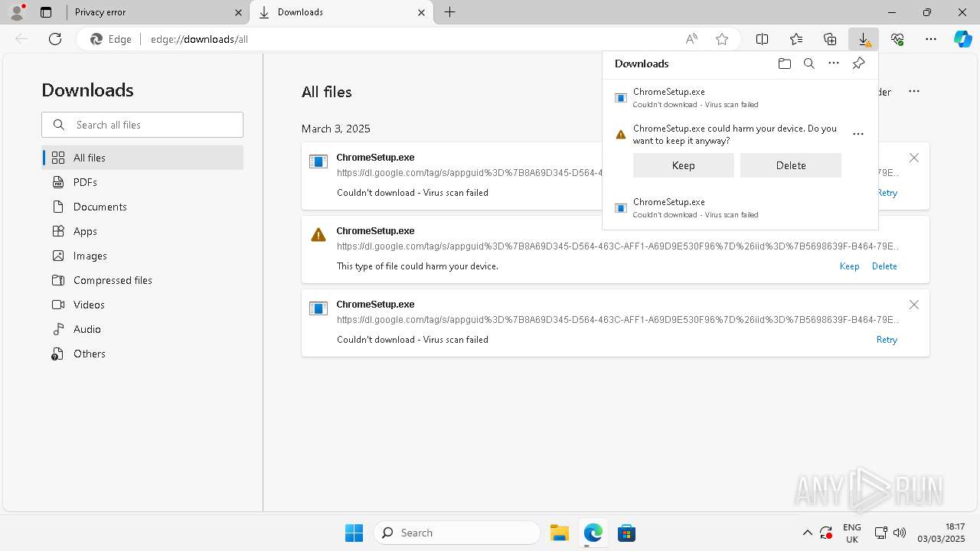Show hidden tray icons
The image size is (980, 551).
point(807,533)
